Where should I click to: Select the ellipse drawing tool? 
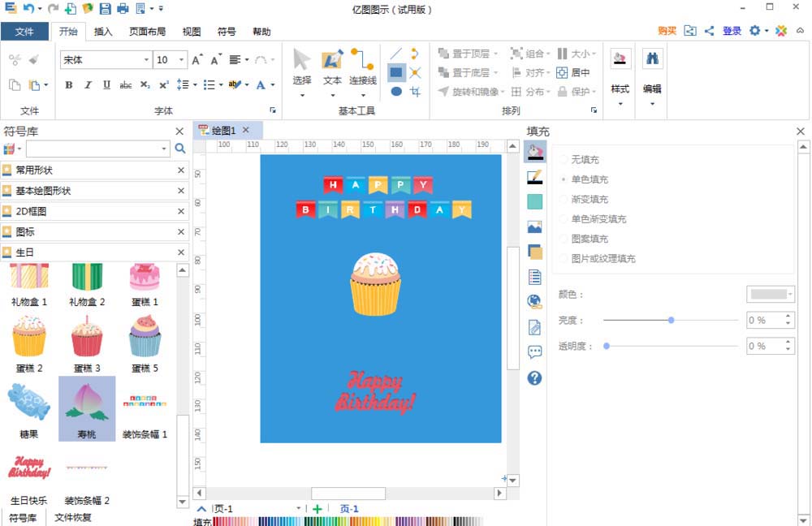(396, 91)
